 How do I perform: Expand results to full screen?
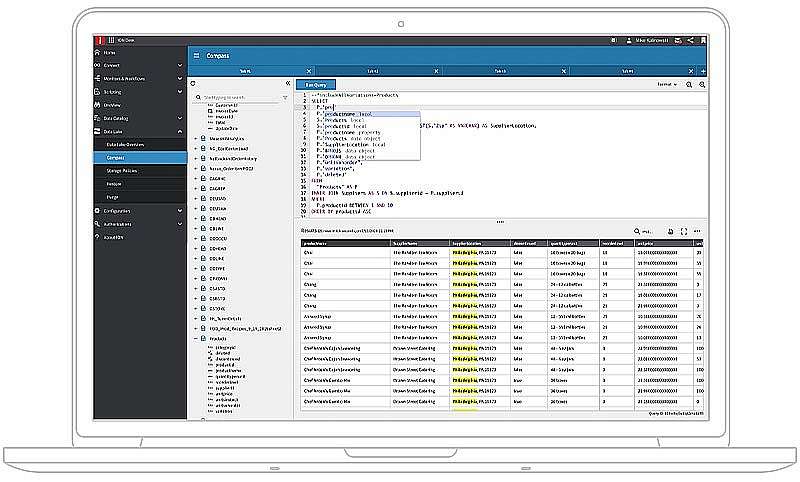point(684,232)
